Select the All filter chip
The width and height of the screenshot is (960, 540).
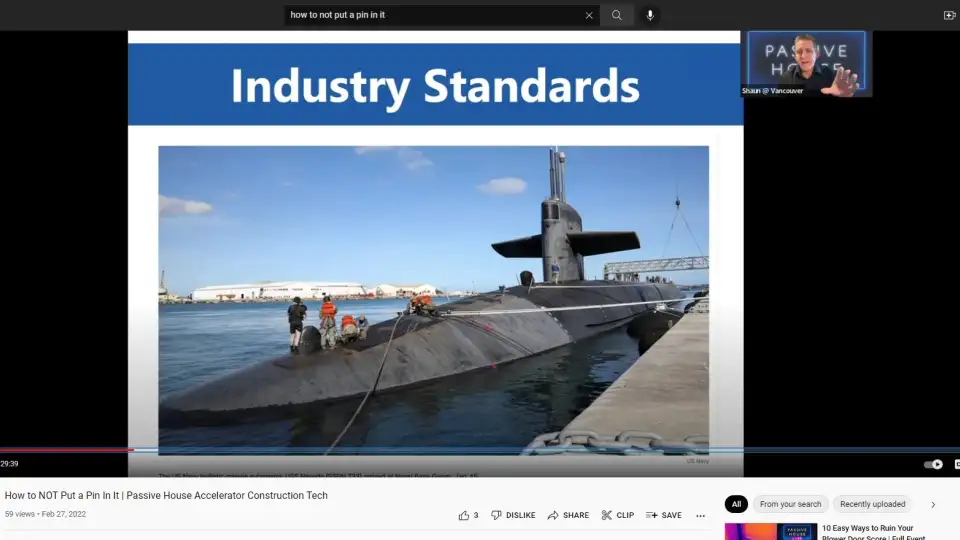(x=736, y=504)
